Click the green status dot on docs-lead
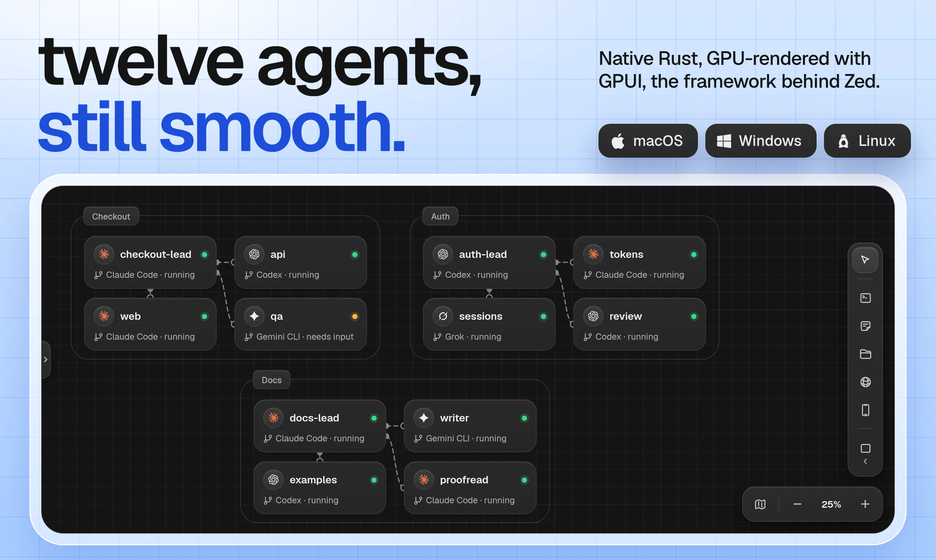 374,418
